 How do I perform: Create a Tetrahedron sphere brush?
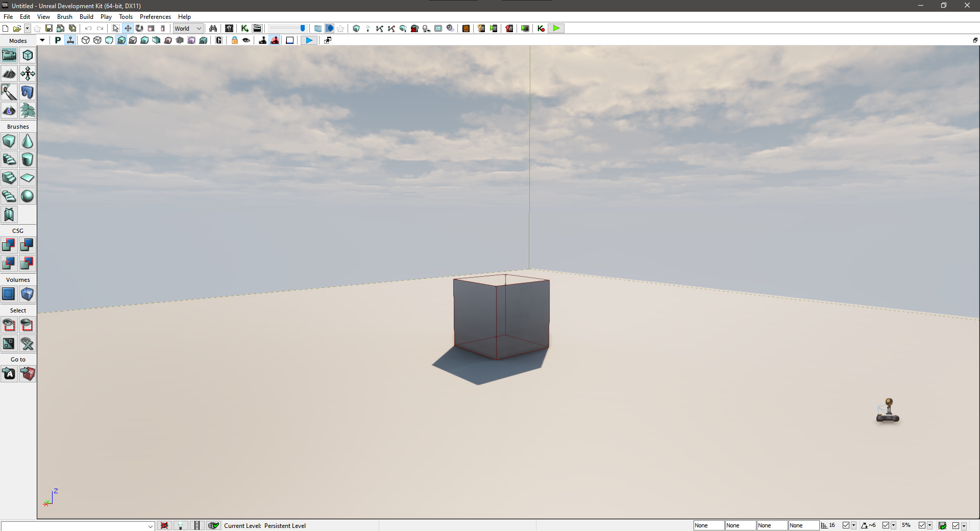click(x=28, y=196)
